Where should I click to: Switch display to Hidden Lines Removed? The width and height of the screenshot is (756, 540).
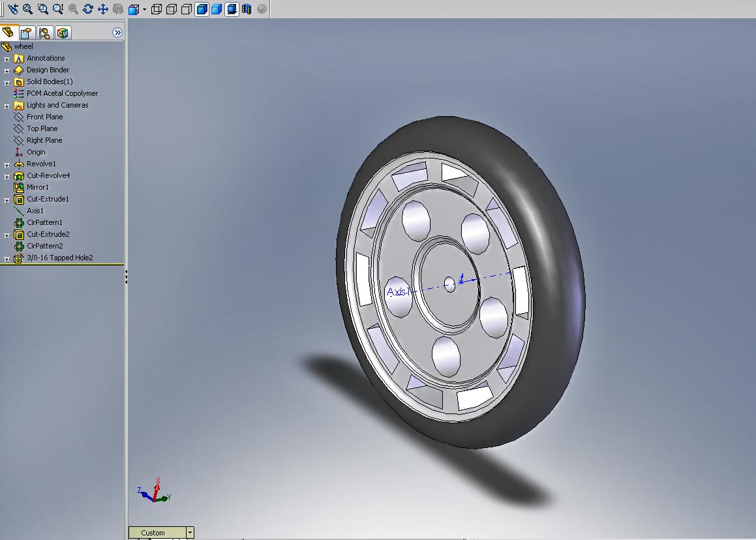[x=186, y=9]
